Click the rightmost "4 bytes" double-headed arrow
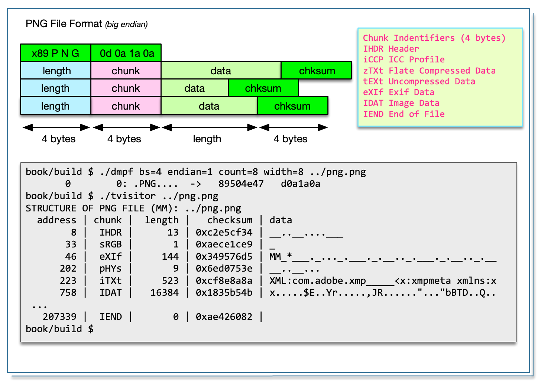This screenshot has width=541, height=392. click(x=293, y=127)
